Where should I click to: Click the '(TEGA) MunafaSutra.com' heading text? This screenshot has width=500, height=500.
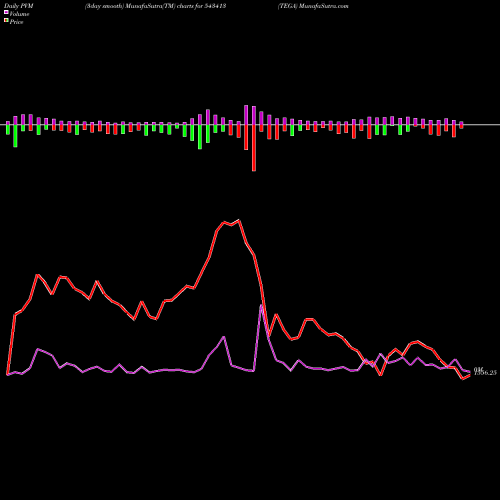click(x=313, y=6)
